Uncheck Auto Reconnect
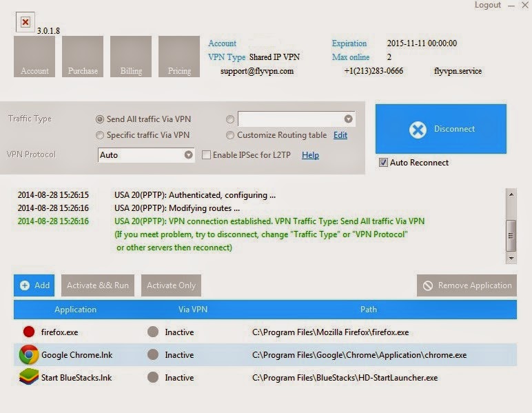 click(383, 163)
